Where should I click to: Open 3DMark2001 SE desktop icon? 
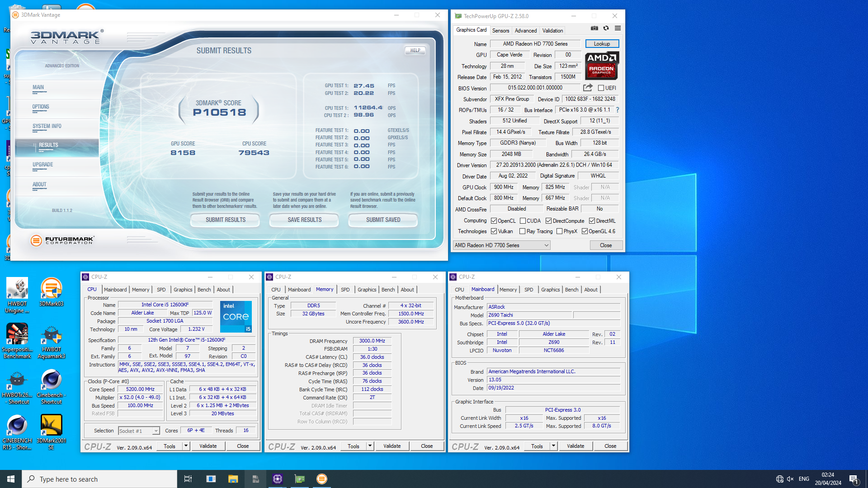coord(51,432)
